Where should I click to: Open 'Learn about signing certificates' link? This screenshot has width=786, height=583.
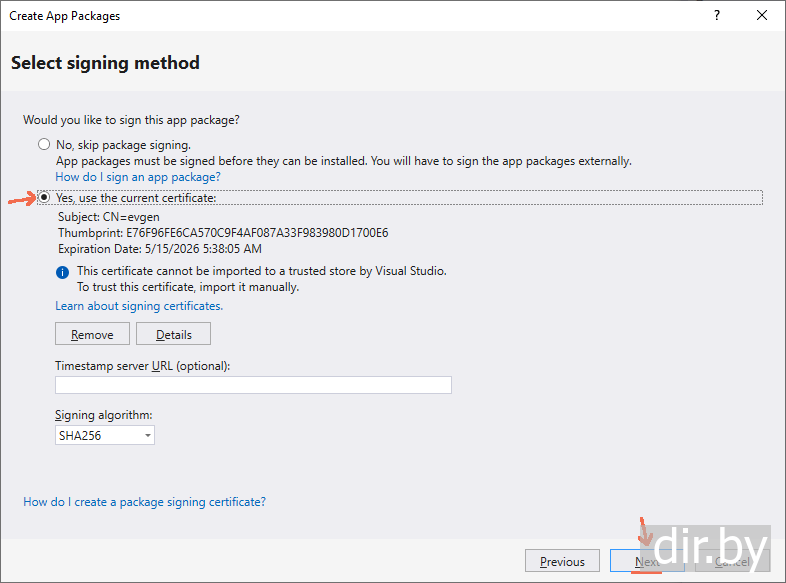pos(139,306)
